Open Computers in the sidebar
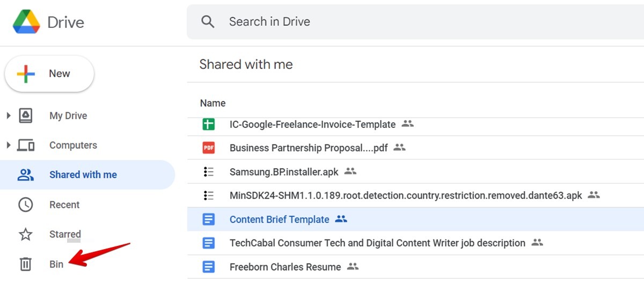Screen dimensions: 644x283 (73, 145)
